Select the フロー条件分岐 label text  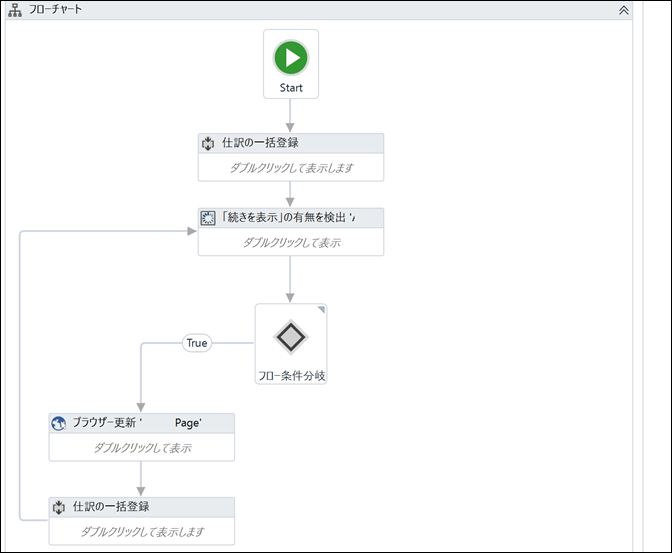tap(291, 376)
